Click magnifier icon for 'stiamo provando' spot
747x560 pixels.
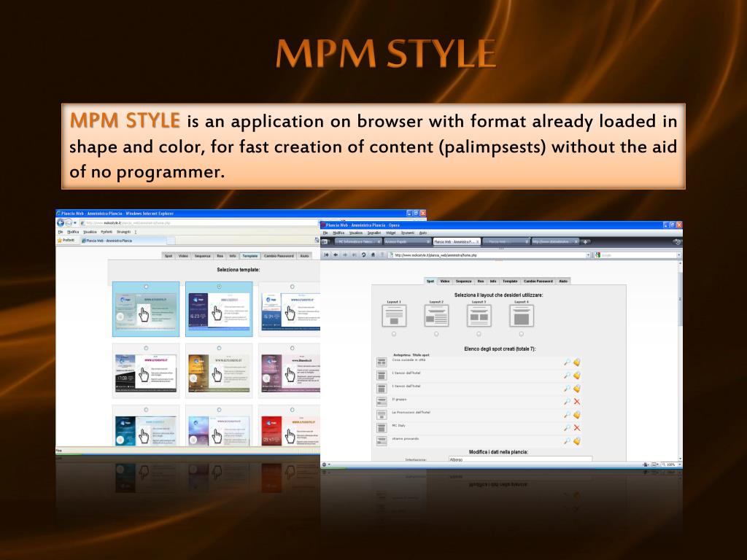coord(567,441)
